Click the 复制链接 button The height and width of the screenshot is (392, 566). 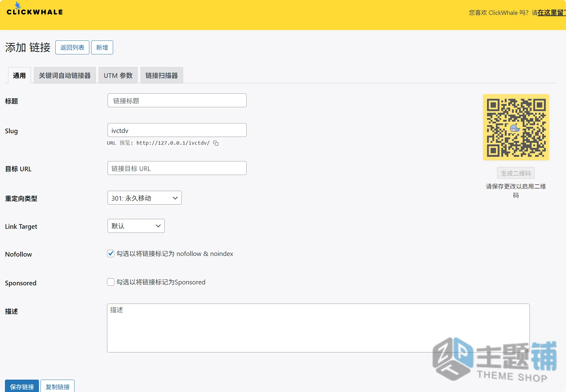click(x=57, y=386)
